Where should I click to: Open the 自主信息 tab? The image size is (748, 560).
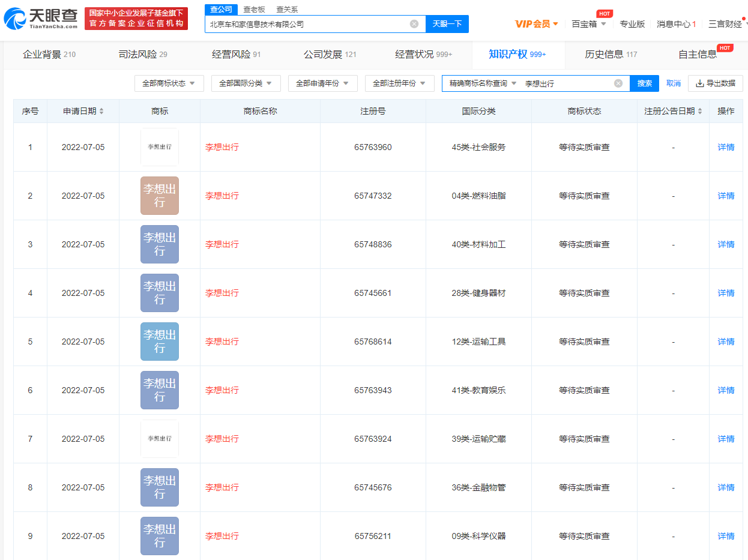coord(698,55)
